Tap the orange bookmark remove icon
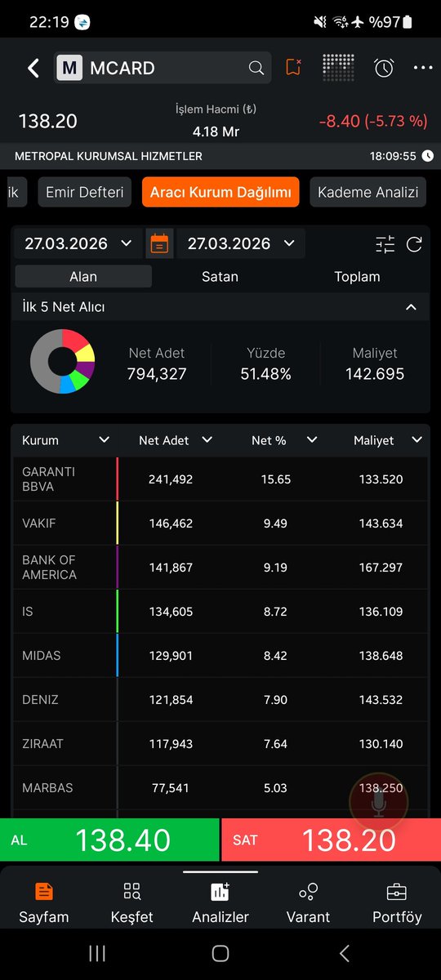 [x=294, y=68]
